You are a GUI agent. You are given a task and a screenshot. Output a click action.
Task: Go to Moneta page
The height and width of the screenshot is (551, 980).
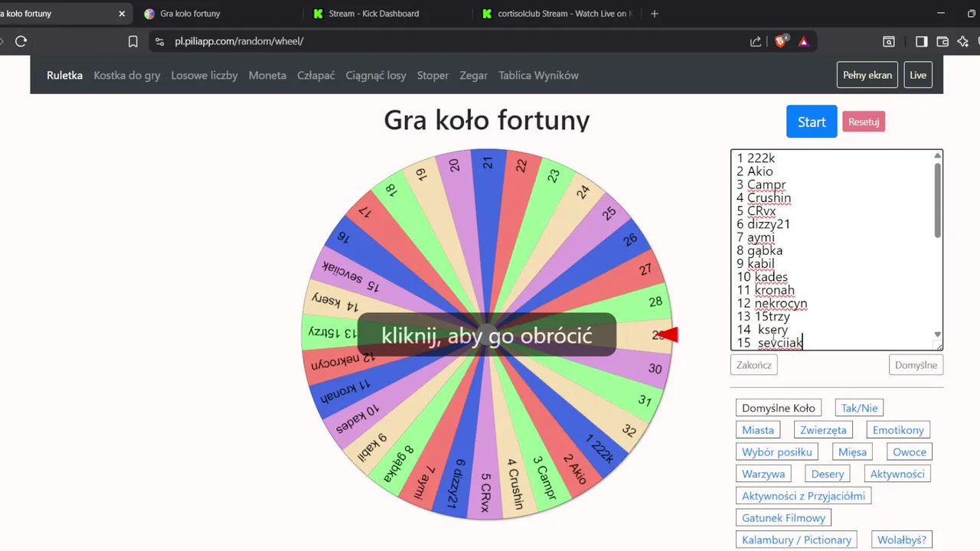tap(267, 75)
